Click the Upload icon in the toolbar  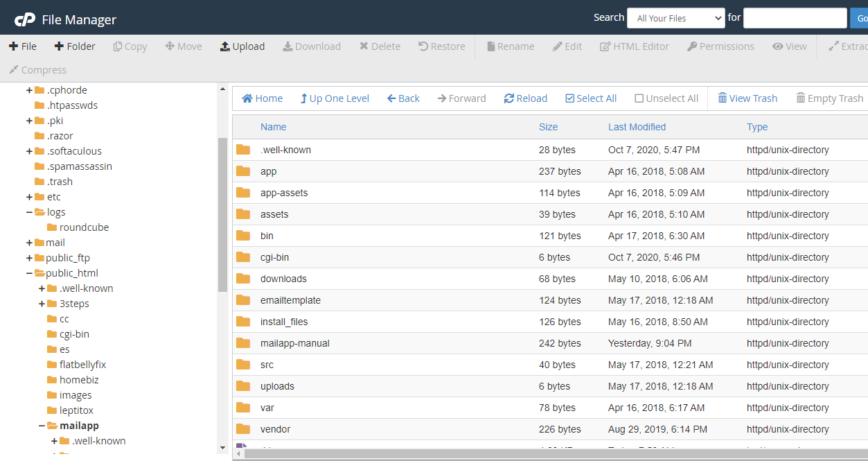pyautogui.click(x=225, y=46)
